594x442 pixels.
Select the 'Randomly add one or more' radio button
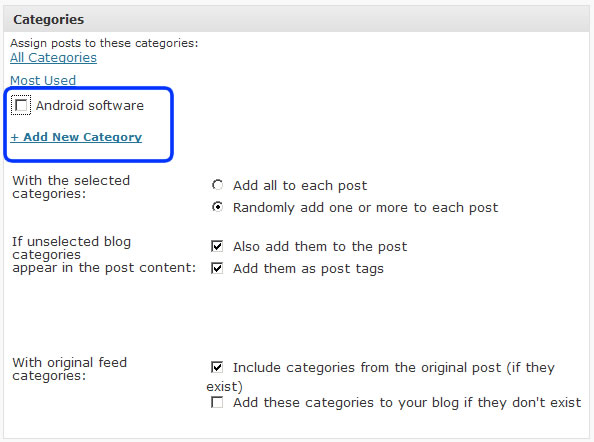tap(217, 207)
